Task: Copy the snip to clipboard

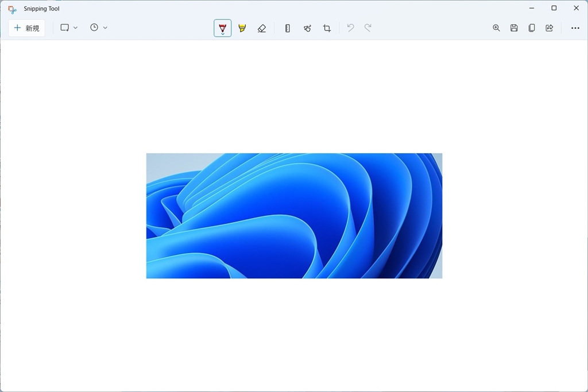Action: click(x=532, y=28)
